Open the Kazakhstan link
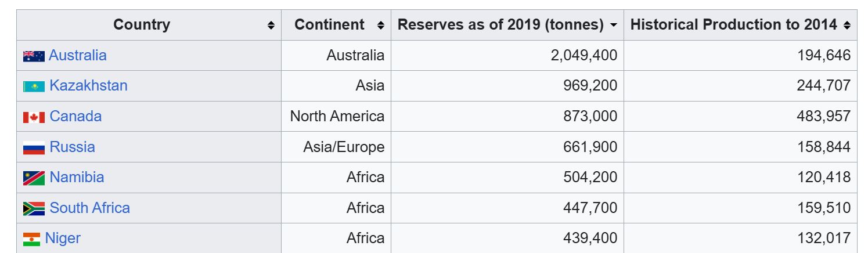868x253 pixels. [88, 86]
